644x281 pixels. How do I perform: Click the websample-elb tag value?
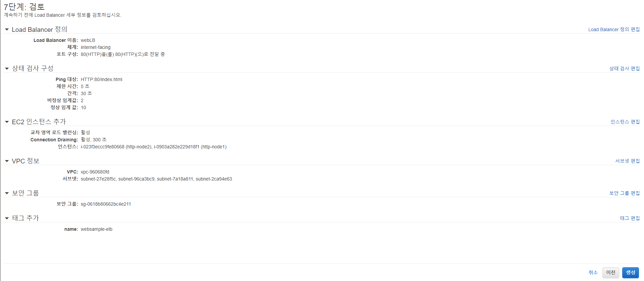(x=97, y=229)
